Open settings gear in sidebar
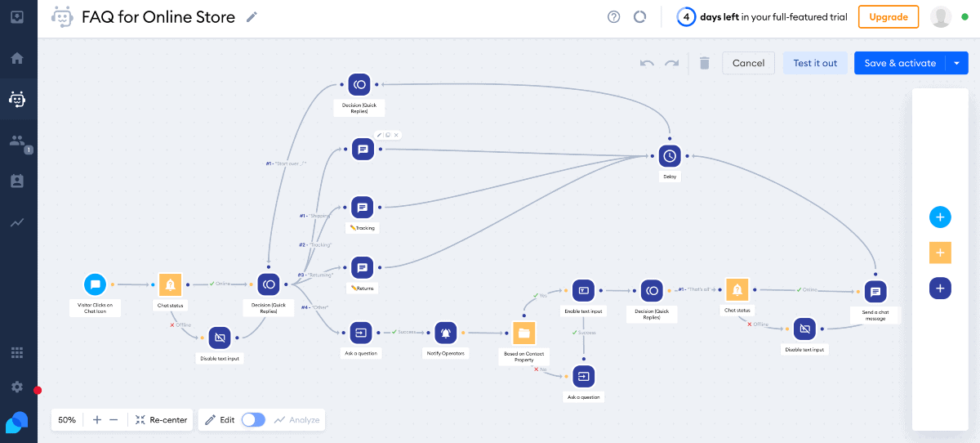Viewport: 980px width, 443px height. click(x=17, y=387)
